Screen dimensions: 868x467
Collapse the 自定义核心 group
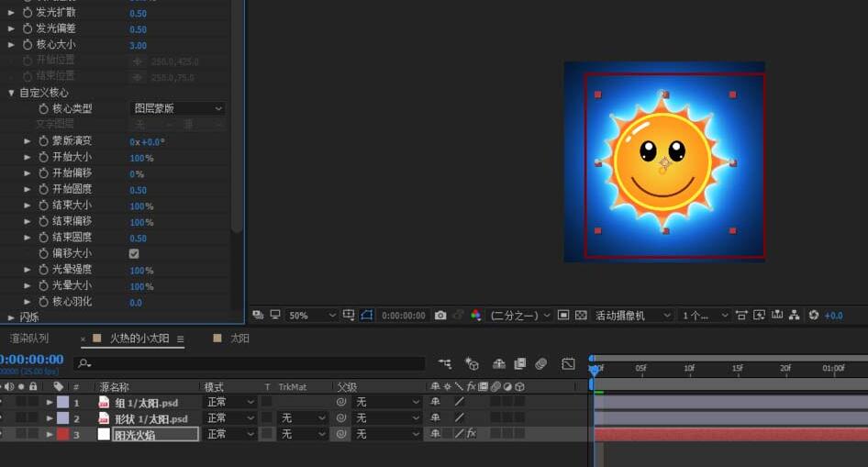[x=11, y=93]
